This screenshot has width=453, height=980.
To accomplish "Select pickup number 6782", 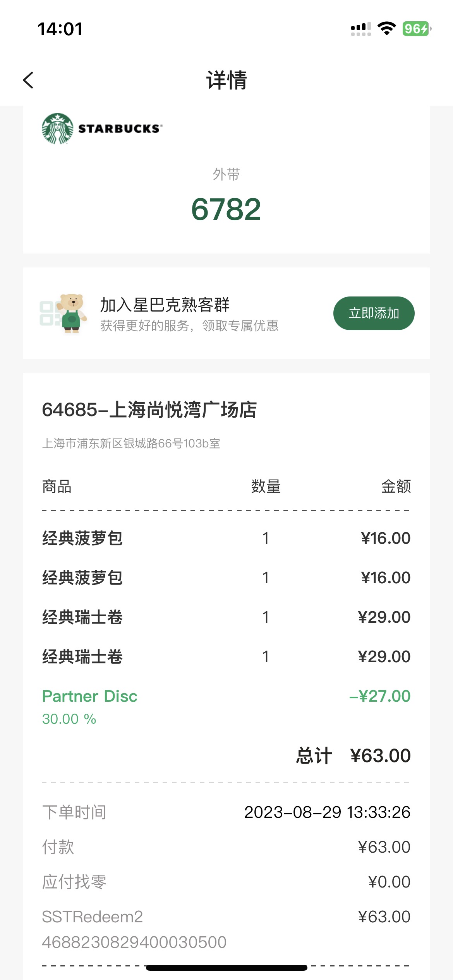I will (226, 209).
